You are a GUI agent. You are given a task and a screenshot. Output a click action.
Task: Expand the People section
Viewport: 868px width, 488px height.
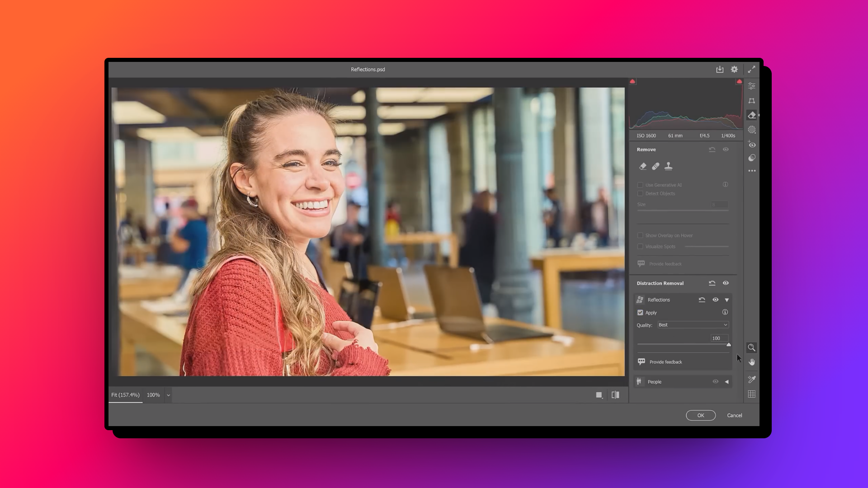[727, 381]
